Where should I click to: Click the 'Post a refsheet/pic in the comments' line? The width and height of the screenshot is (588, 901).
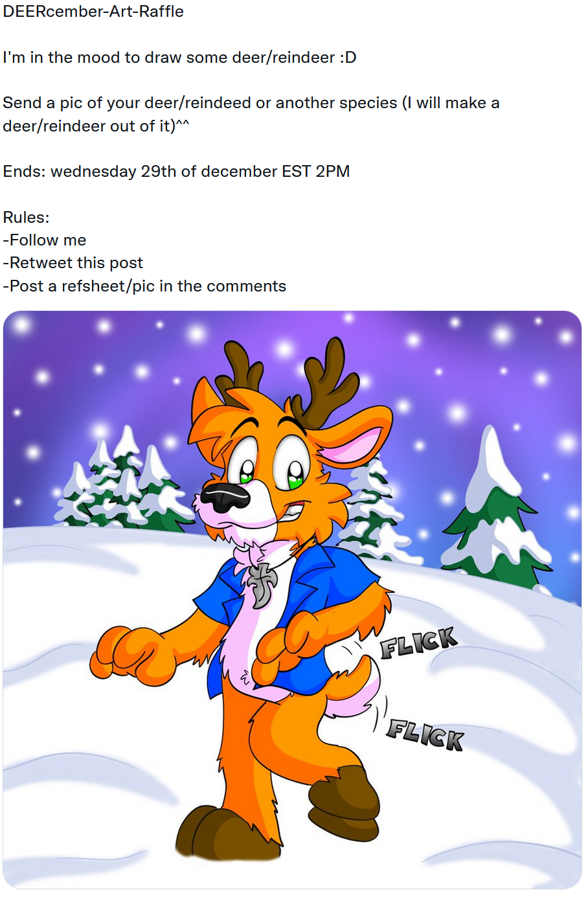pyautogui.click(x=144, y=286)
